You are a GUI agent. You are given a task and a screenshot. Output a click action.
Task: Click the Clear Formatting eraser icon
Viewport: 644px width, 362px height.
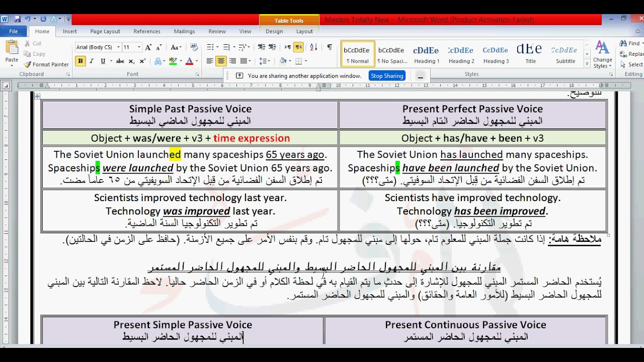coord(194,47)
